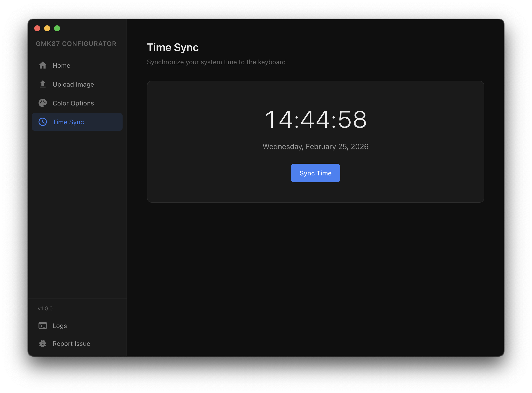This screenshot has height=393, width=532.
Task: Select the house icon above Upload Image
Action: pos(42,65)
